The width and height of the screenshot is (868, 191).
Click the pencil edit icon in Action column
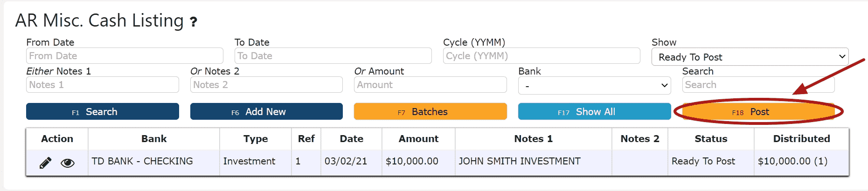[x=45, y=163]
